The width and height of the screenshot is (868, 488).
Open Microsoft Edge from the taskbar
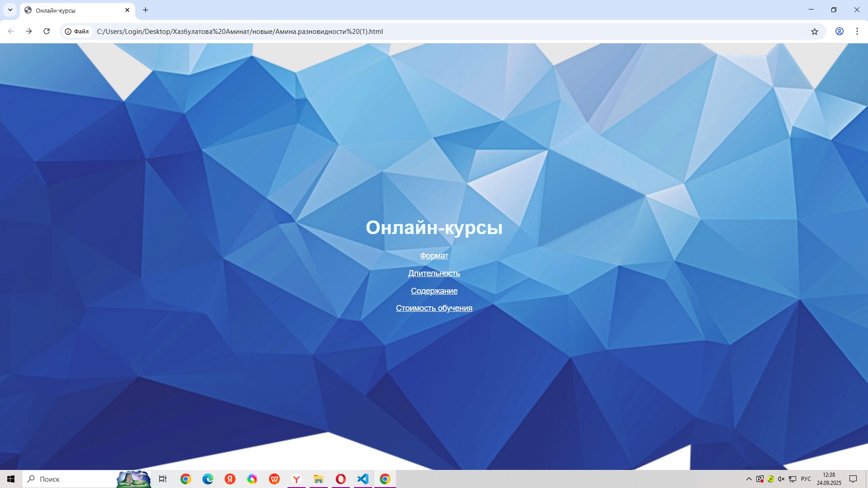click(208, 479)
